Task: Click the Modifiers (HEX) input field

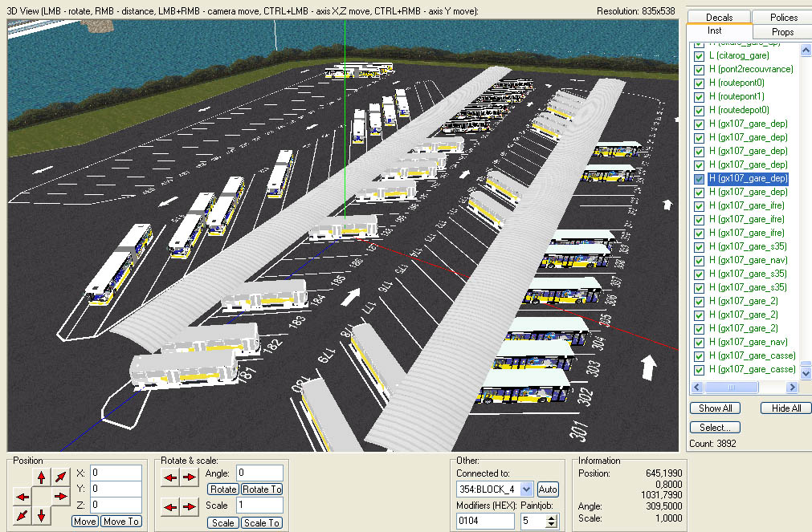Action: pyautogui.click(x=485, y=522)
